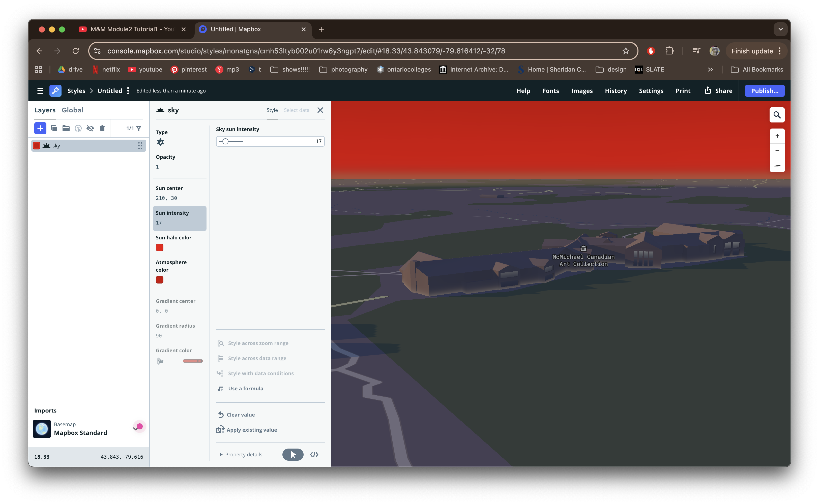
Task: Click the Publish button
Action: [x=764, y=91]
